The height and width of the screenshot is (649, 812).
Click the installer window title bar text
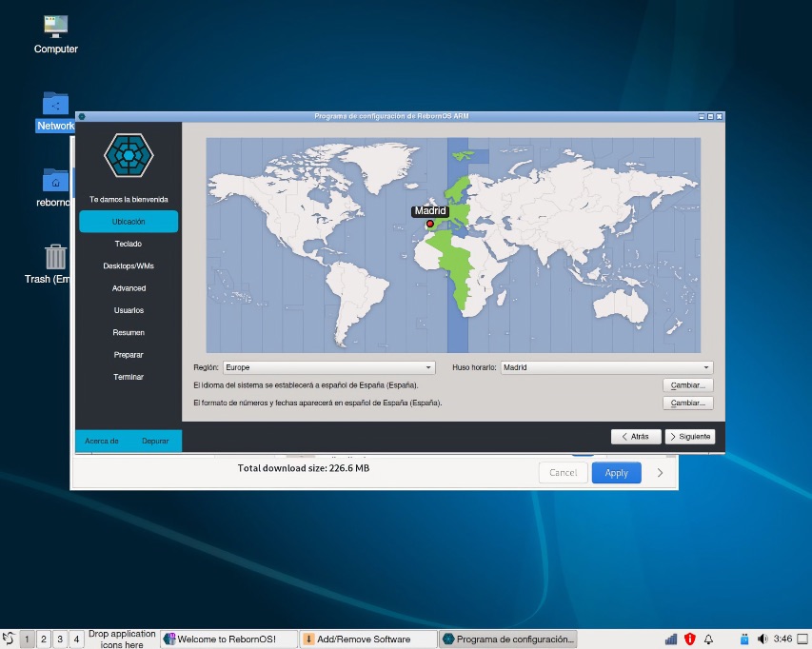pos(391,116)
